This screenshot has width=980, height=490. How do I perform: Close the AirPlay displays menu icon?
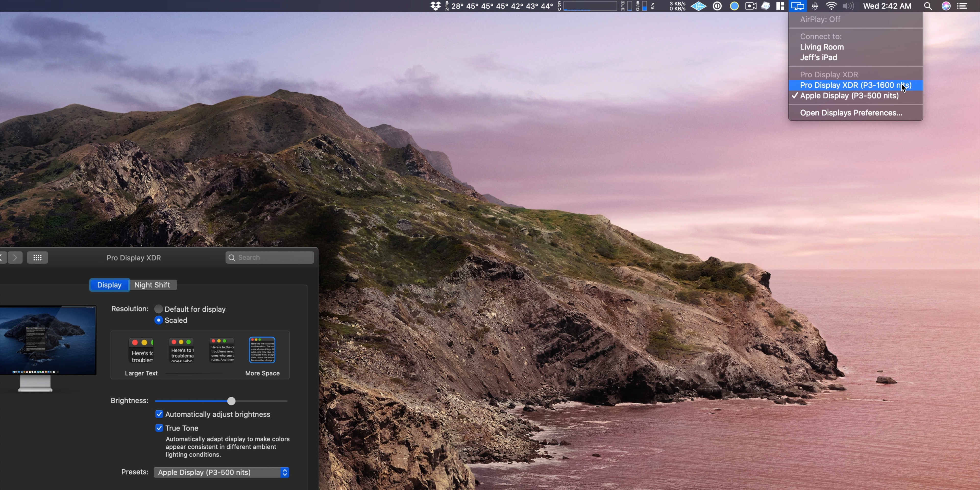(x=797, y=6)
